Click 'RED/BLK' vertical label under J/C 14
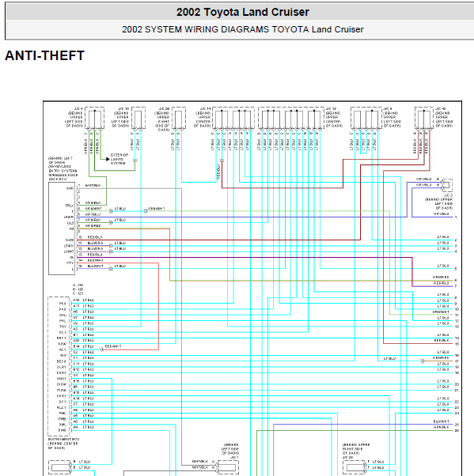The image size is (474, 476). click(x=218, y=172)
